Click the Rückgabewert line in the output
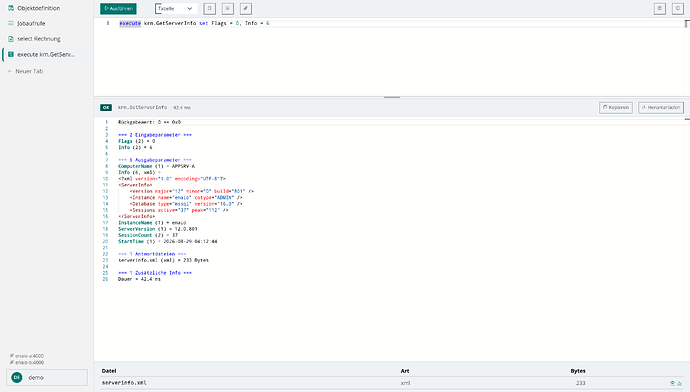 [x=149, y=122]
